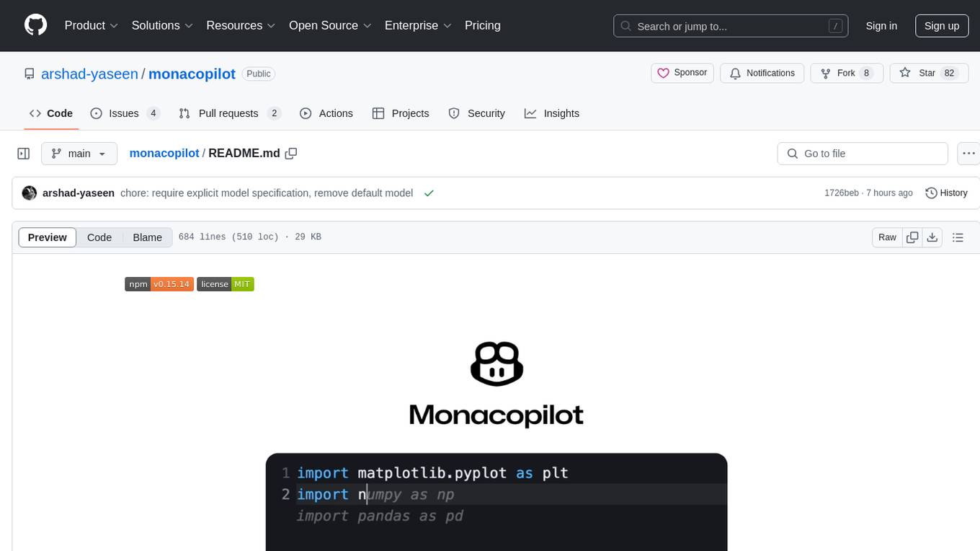Copy the README.md file path
The image size is (980, 551).
pyautogui.click(x=291, y=154)
